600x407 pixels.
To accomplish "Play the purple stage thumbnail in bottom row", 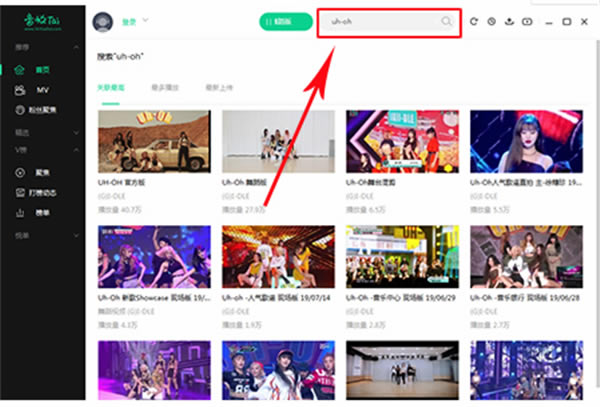I will pos(154,370).
